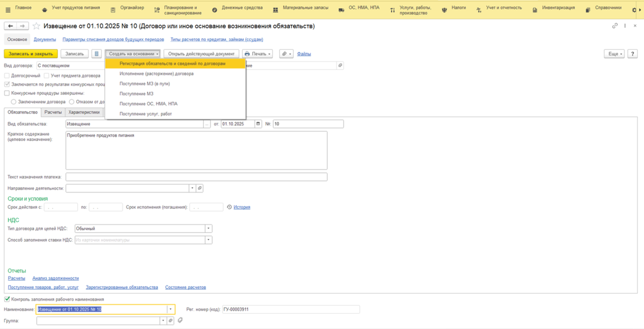The image size is (644, 329).
Task: Switch to the Расчеты tab
Action: point(53,112)
